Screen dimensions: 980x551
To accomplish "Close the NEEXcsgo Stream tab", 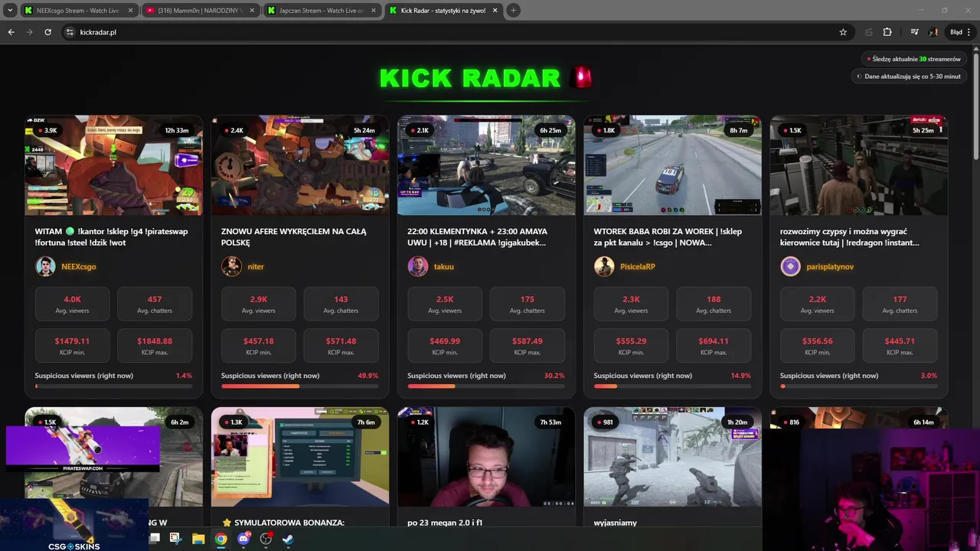I will pyautogui.click(x=130, y=10).
